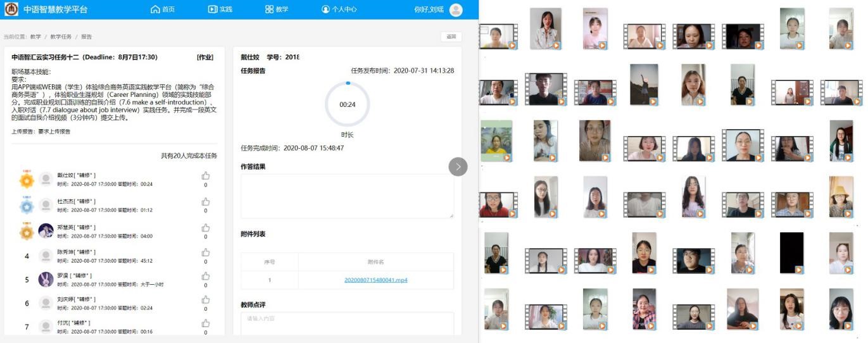The image size is (868, 343).
Task: Click the gold medal icon of first rank
Action: [x=27, y=180]
